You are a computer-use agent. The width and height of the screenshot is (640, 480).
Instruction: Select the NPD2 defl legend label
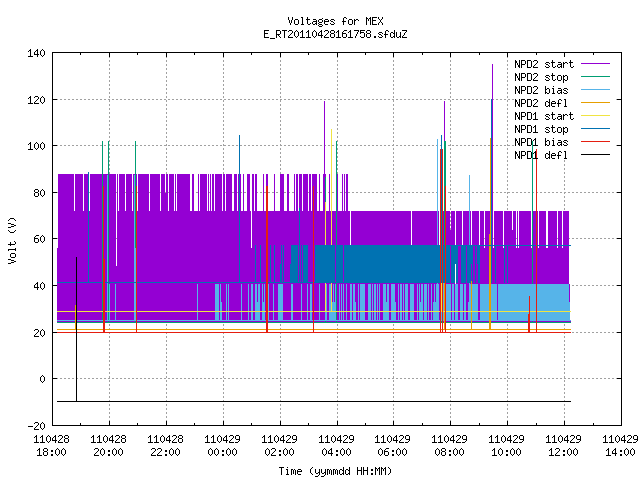coord(541,103)
